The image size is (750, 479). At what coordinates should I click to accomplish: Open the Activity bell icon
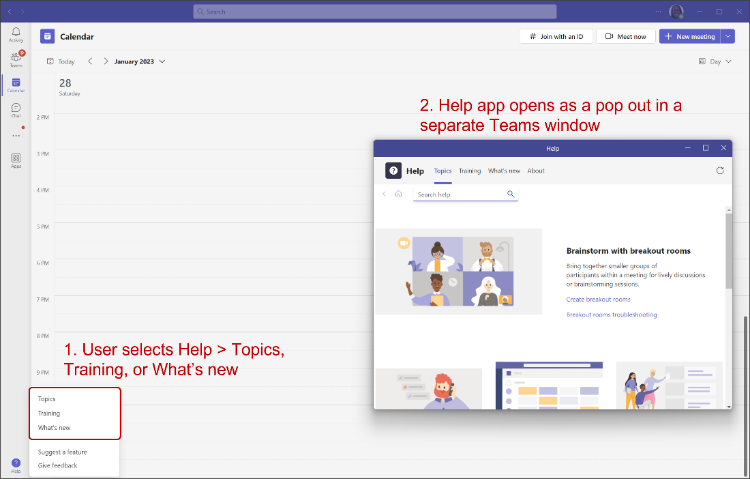click(x=16, y=33)
